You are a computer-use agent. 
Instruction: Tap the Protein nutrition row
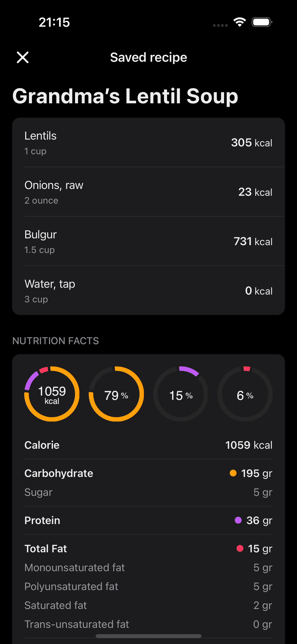pyautogui.click(x=148, y=520)
